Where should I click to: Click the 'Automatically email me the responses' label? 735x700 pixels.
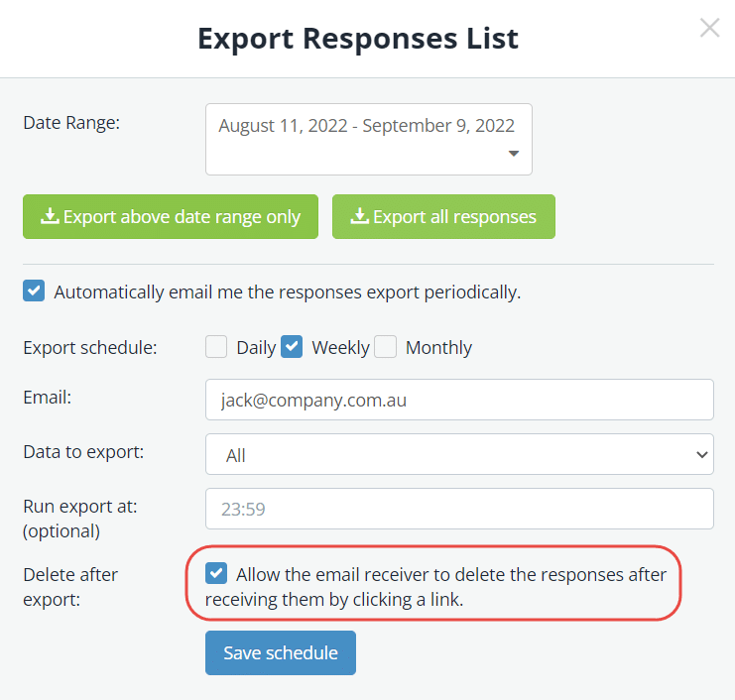[x=287, y=292]
